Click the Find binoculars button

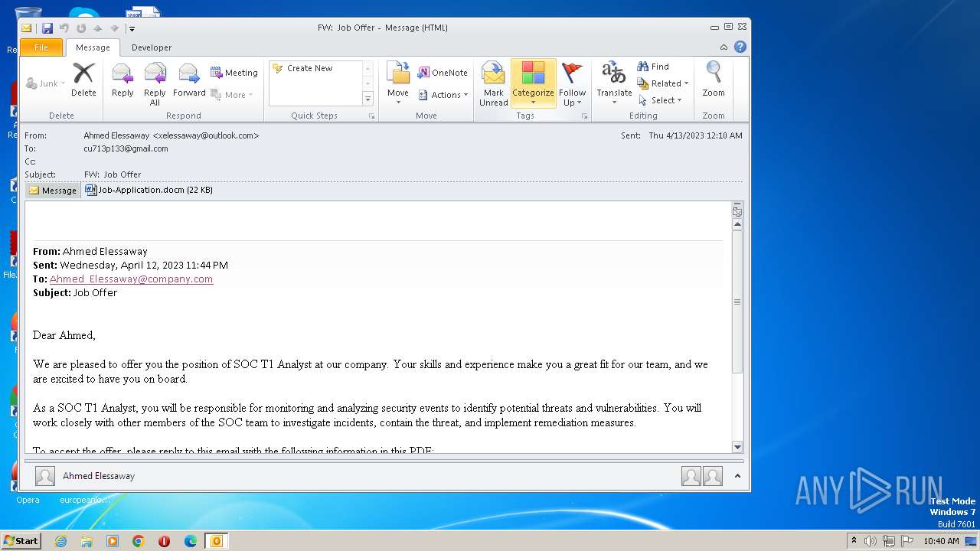pyautogui.click(x=653, y=67)
